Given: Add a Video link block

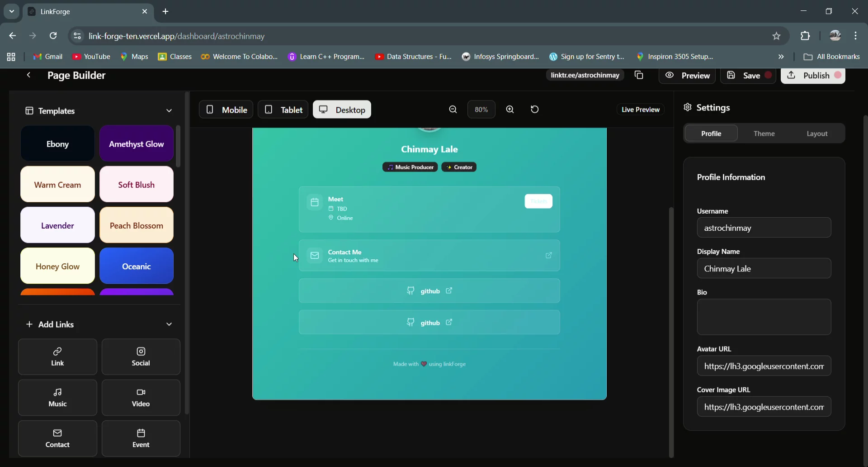Looking at the screenshot, I should 141,398.
